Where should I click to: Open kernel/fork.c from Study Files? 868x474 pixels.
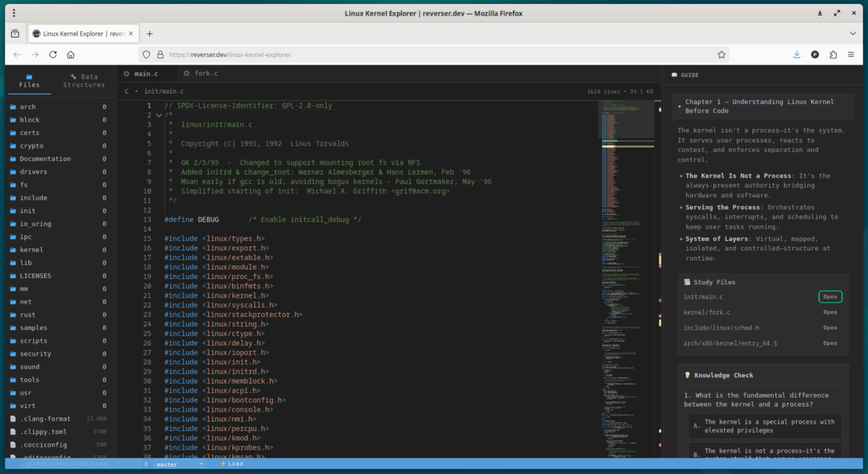point(829,312)
